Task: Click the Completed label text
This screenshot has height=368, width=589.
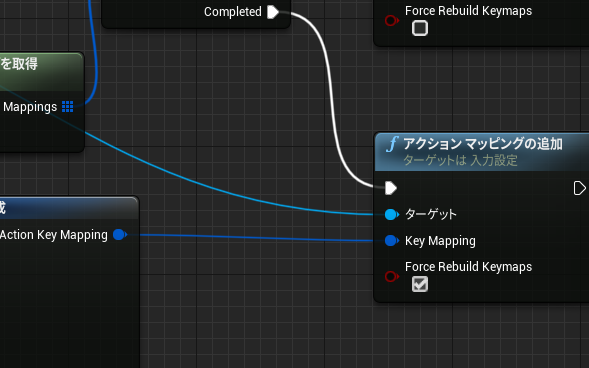Action: (233, 12)
